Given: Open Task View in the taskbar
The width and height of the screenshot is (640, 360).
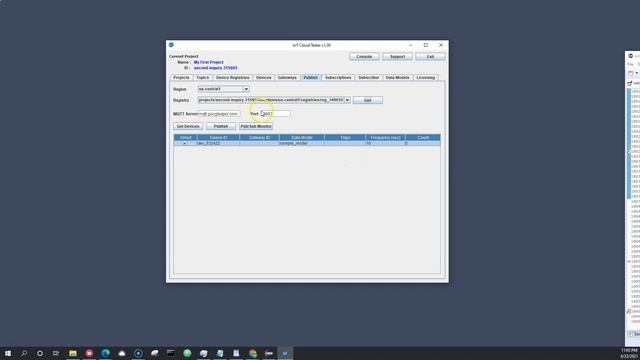Looking at the screenshot, I should (x=56, y=353).
